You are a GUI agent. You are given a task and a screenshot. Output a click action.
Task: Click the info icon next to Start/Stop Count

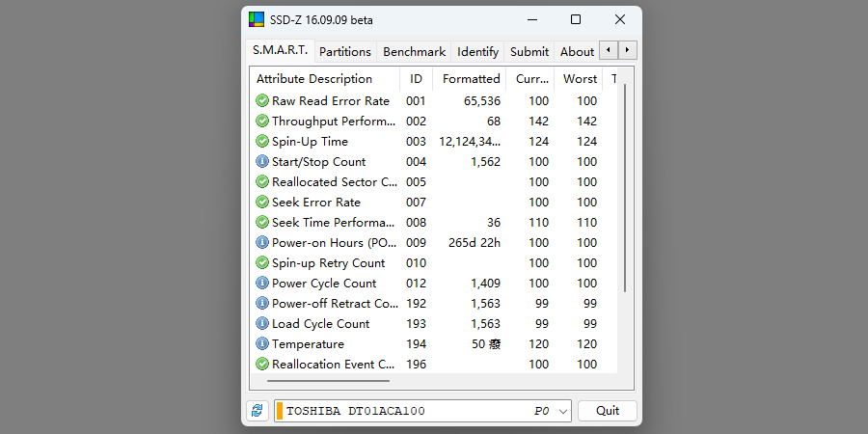tap(262, 162)
